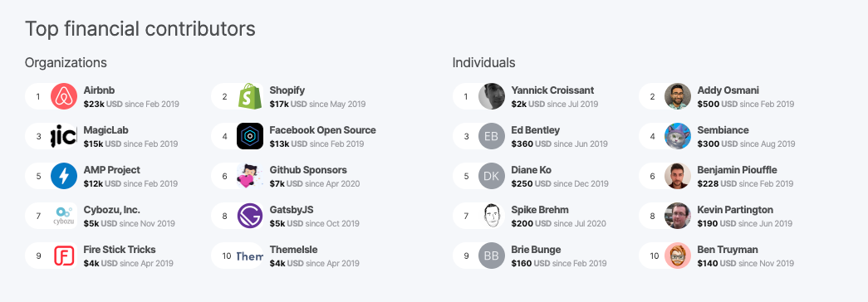Click Addy Osmani's profile picture
The height and width of the screenshot is (302, 868).
tap(678, 96)
